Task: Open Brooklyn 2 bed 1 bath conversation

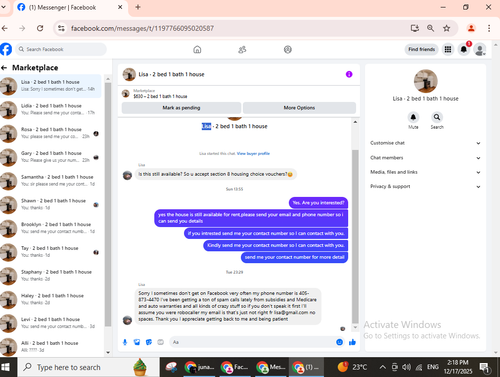Action: click(x=51, y=228)
